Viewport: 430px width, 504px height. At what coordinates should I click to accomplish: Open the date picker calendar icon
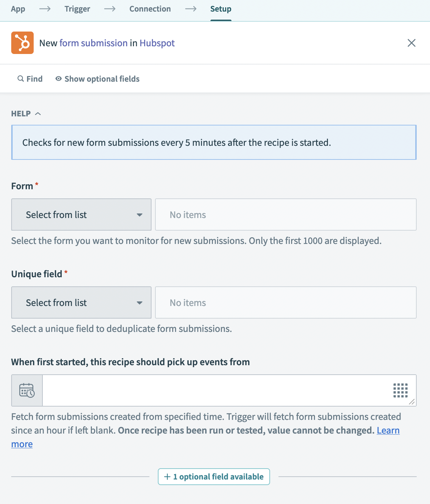[x=27, y=390]
